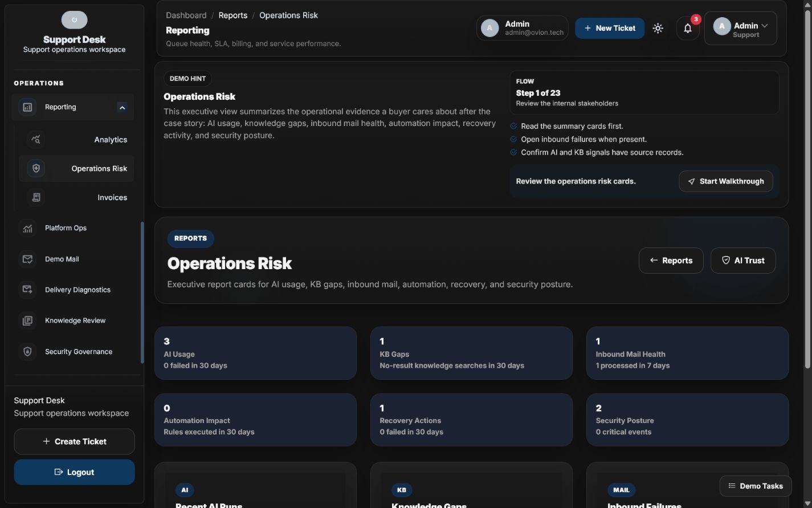Open Platform Ops section

(72, 228)
